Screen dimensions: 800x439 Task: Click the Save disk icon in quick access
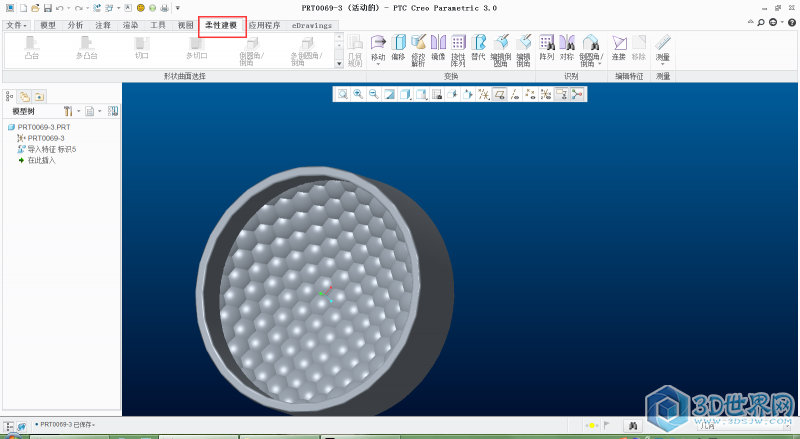coord(47,8)
